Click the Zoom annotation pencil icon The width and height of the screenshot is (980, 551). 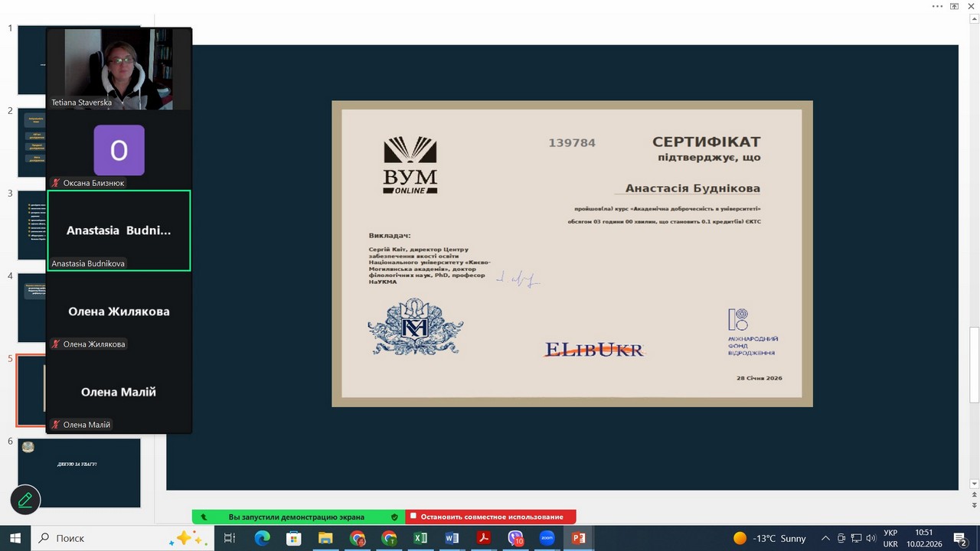click(x=24, y=500)
